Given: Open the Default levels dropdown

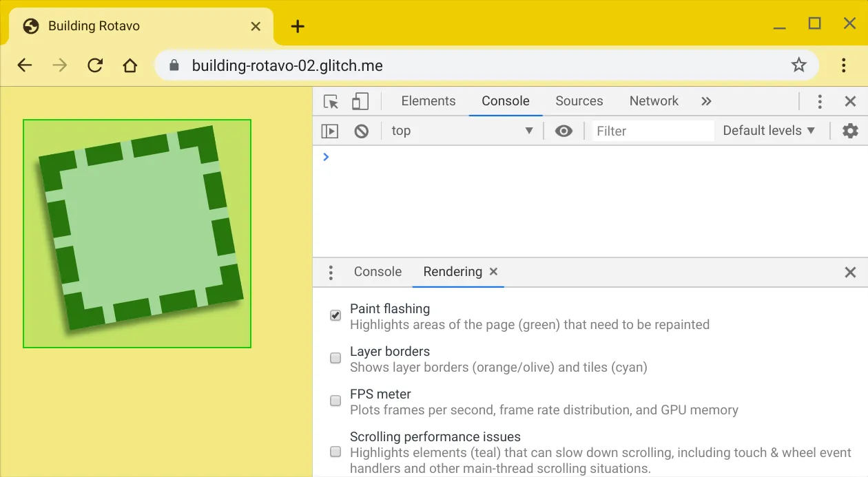Looking at the screenshot, I should point(768,131).
